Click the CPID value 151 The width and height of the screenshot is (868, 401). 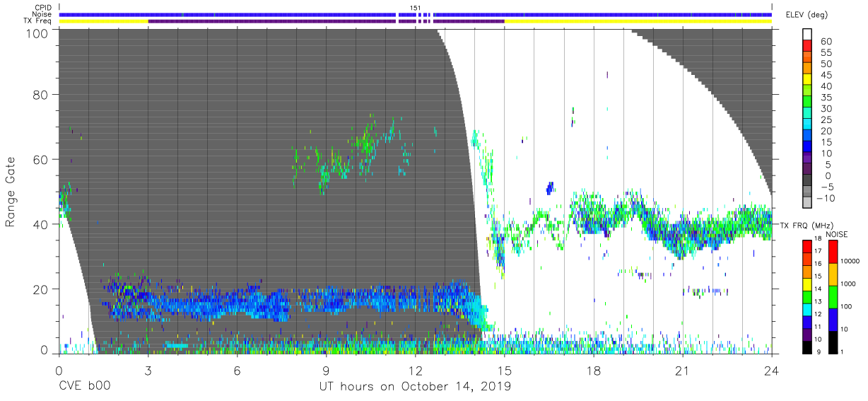[x=416, y=8]
